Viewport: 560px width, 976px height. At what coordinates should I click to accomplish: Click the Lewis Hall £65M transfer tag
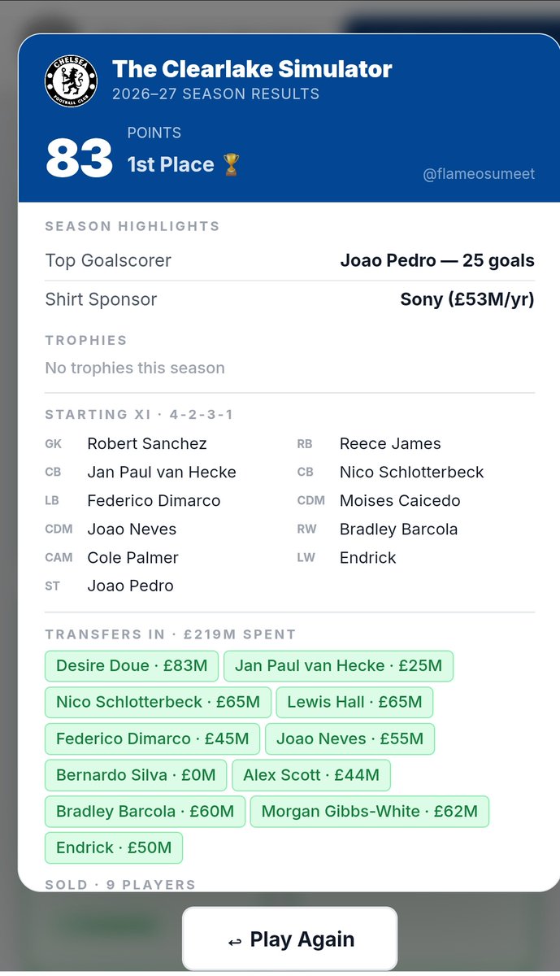[354, 702]
